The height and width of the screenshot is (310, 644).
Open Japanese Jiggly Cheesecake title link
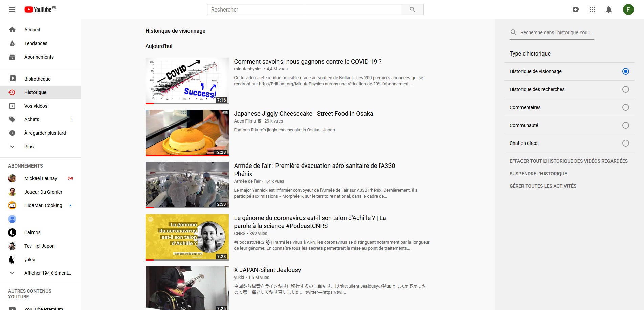tap(304, 114)
